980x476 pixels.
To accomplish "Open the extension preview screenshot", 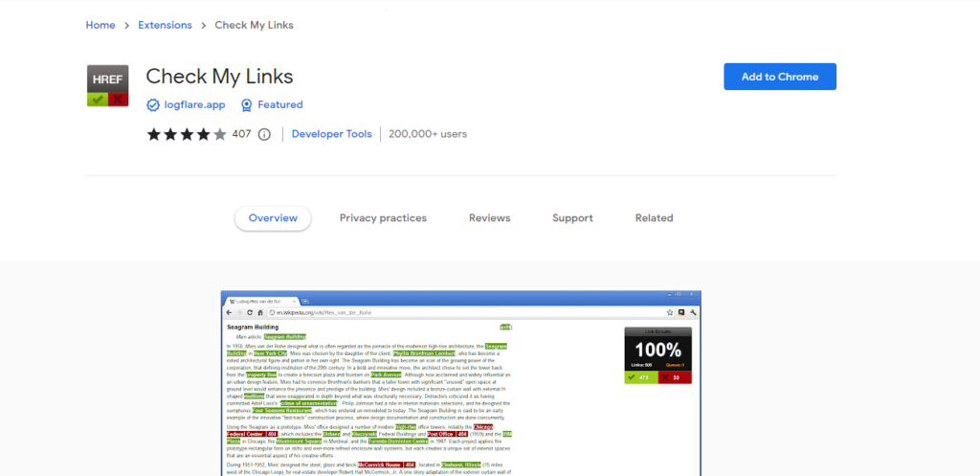I will click(x=461, y=383).
